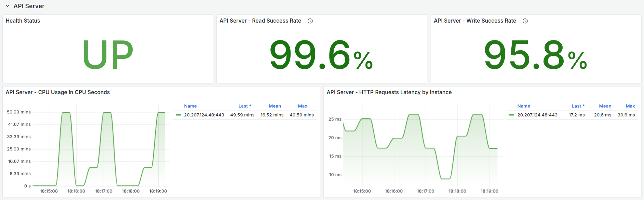Sort CPU Usage legend by Name column
The width and height of the screenshot is (644, 200).
190,106
